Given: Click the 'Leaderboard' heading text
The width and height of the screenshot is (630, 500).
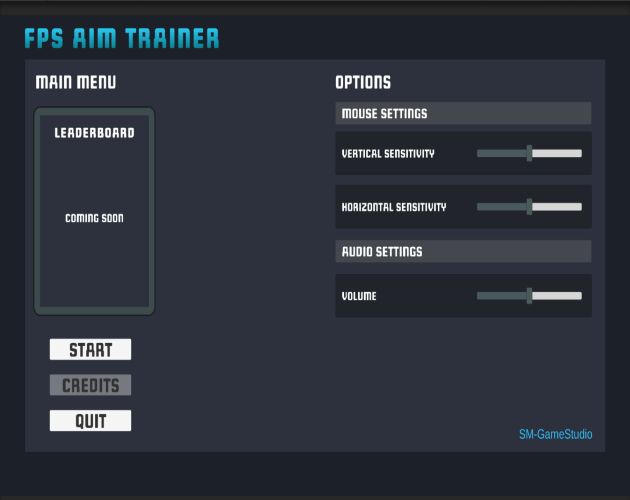Looking at the screenshot, I should (94, 133).
